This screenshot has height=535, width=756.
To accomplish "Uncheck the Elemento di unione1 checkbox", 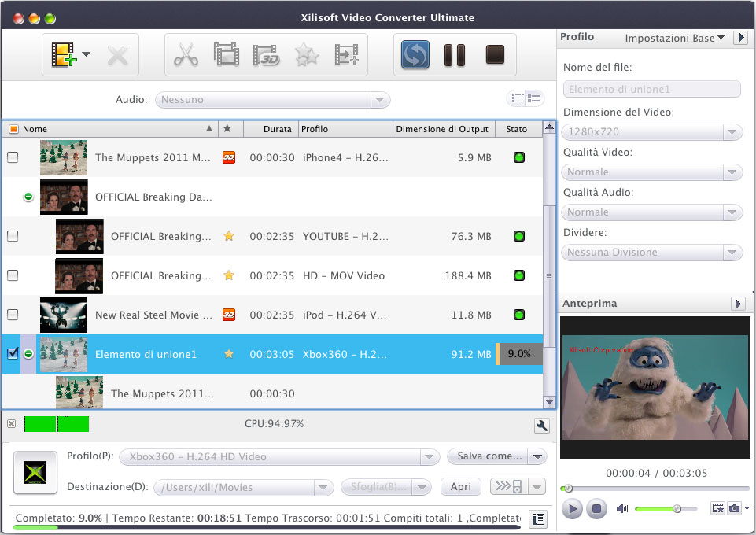I will click(x=13, y=353).
